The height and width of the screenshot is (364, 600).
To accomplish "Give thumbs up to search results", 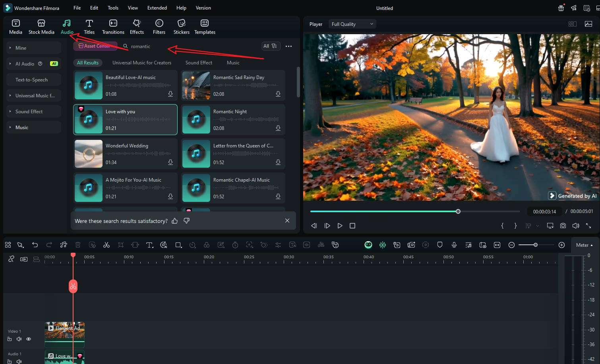I will pyautogui.click(x=174, y=221).
